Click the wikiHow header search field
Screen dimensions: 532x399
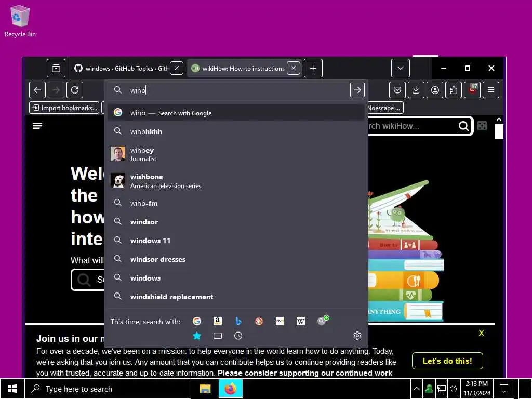tap(412, 126)
